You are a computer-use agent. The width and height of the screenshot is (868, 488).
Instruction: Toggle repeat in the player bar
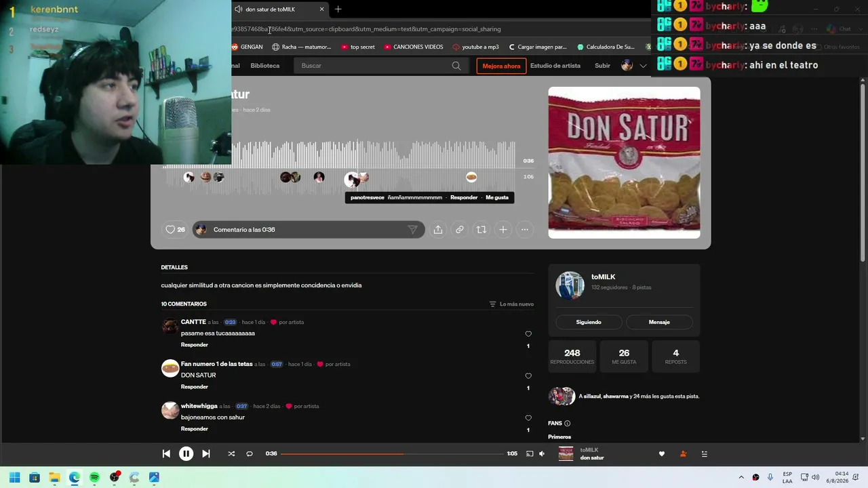click(250, 453)
